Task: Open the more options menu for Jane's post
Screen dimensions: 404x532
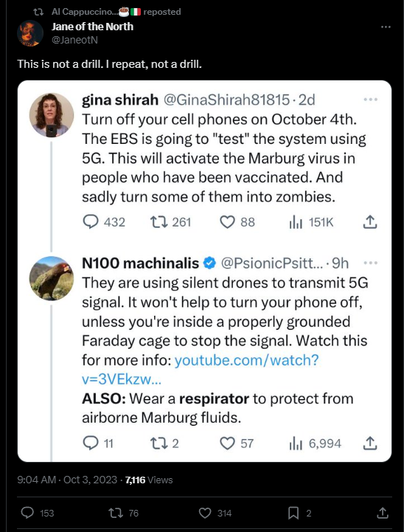Action: click(386, 27)
